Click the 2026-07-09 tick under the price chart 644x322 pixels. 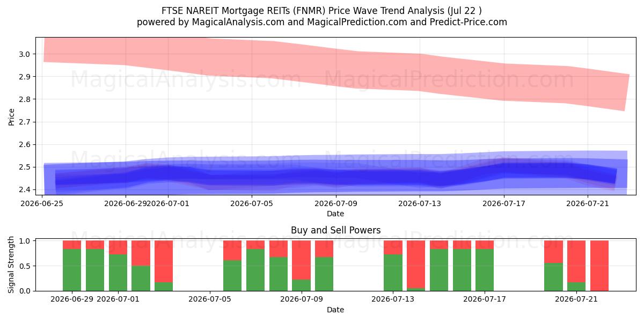pos(336,203)
